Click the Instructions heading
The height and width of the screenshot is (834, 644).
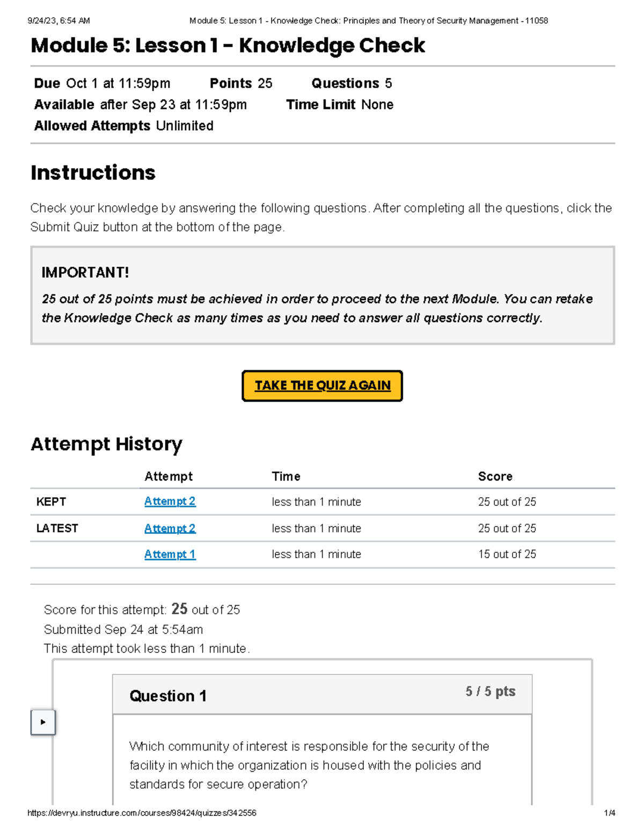[x=93, y=173]
